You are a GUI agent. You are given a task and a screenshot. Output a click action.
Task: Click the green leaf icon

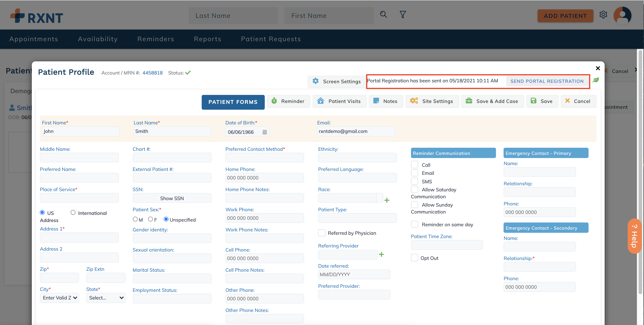click(596, 80)
